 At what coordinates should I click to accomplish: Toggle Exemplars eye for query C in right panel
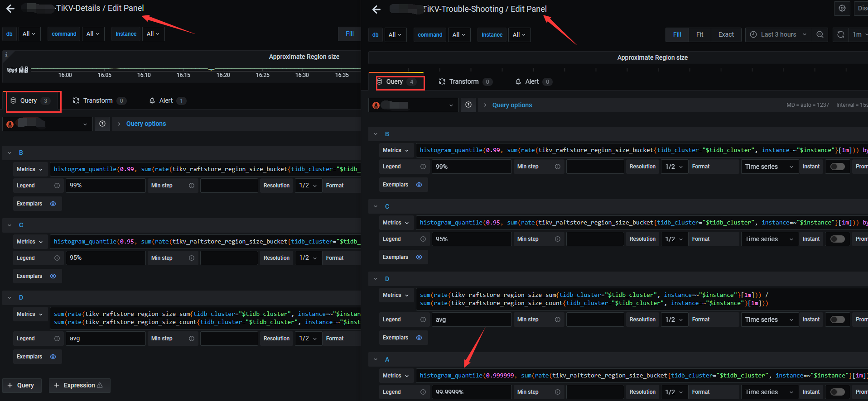(419, 257)
